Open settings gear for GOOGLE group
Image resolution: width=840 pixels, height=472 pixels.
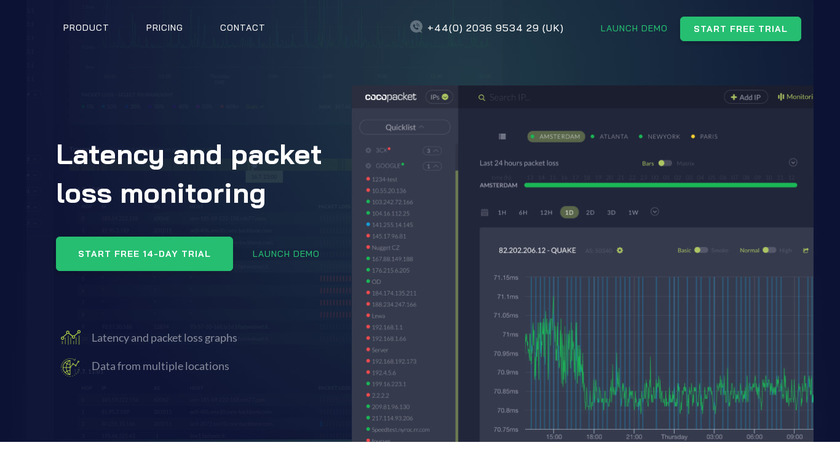(x=368, y=166)
